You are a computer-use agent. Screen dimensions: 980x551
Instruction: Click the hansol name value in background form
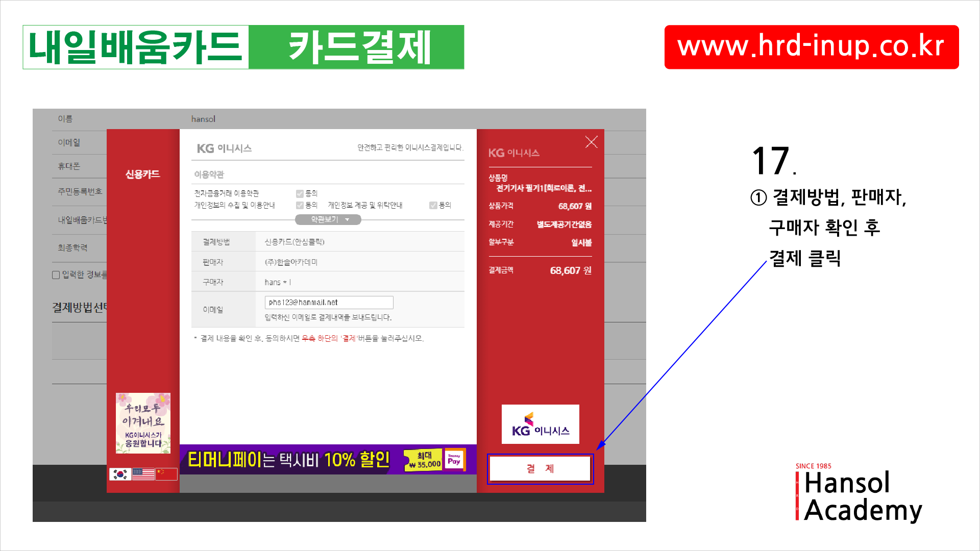203,119
